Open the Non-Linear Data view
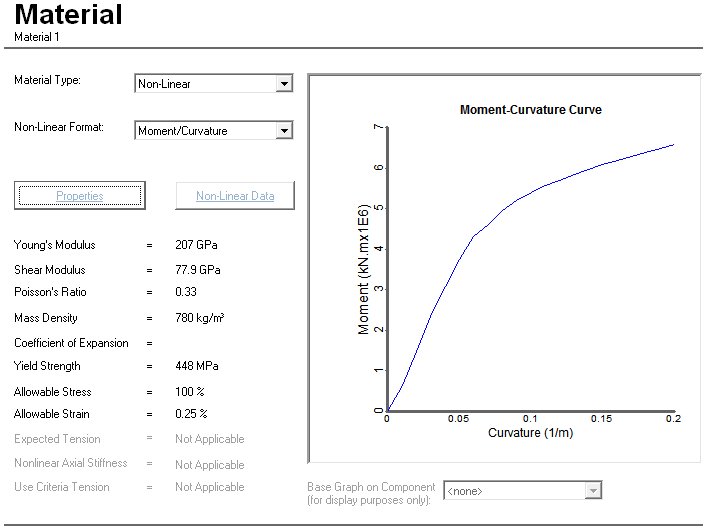Image resolution: width=707 pixels, height=530 pixels. coord(235,196)
